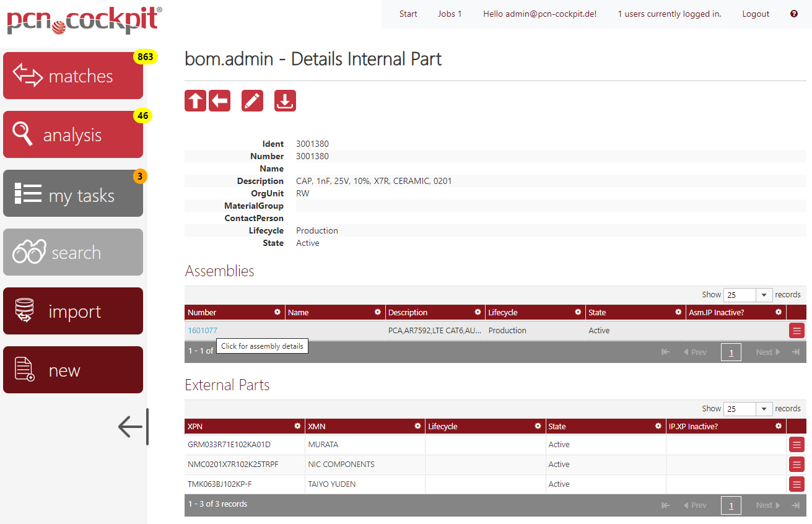
Task: Click the download export icon
Action: (x=285, y=101)
